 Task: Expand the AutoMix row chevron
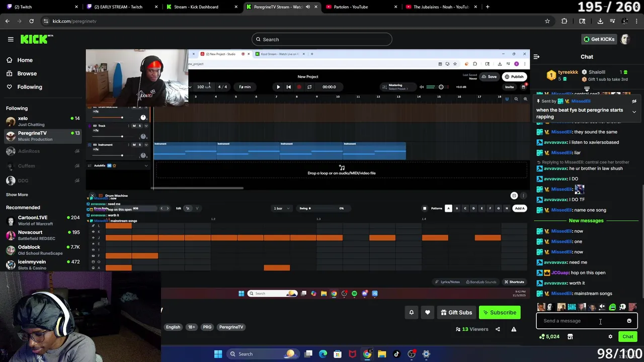tap(146, 166)
